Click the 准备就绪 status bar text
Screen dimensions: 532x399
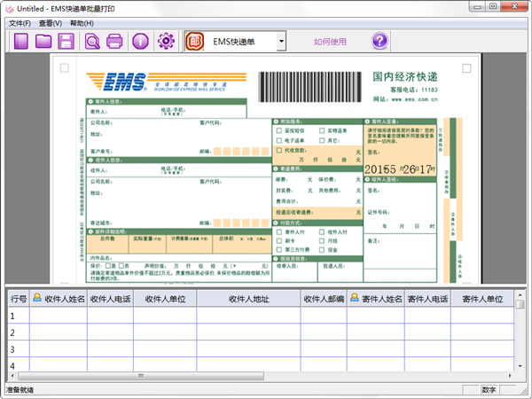coord(20,390)
